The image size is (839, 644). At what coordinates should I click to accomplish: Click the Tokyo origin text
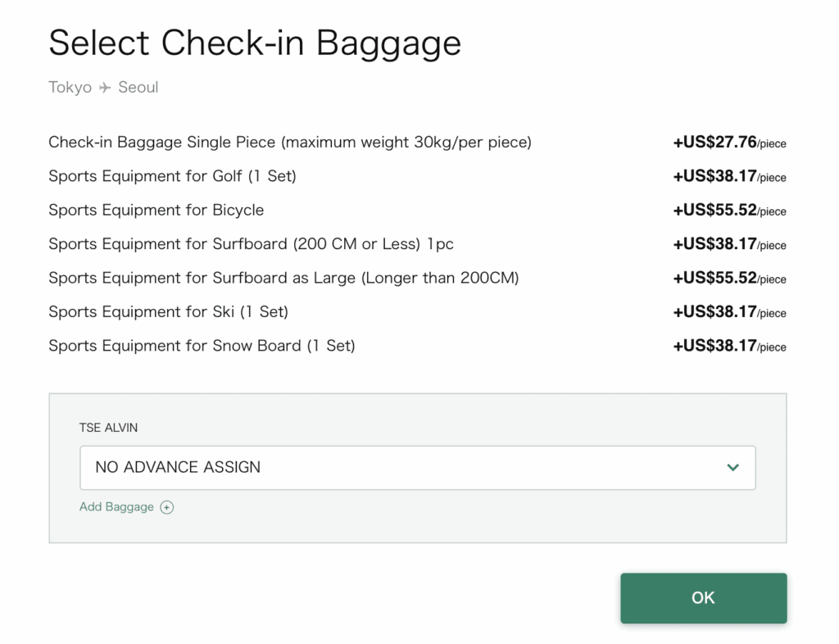(x=70, y=88)
